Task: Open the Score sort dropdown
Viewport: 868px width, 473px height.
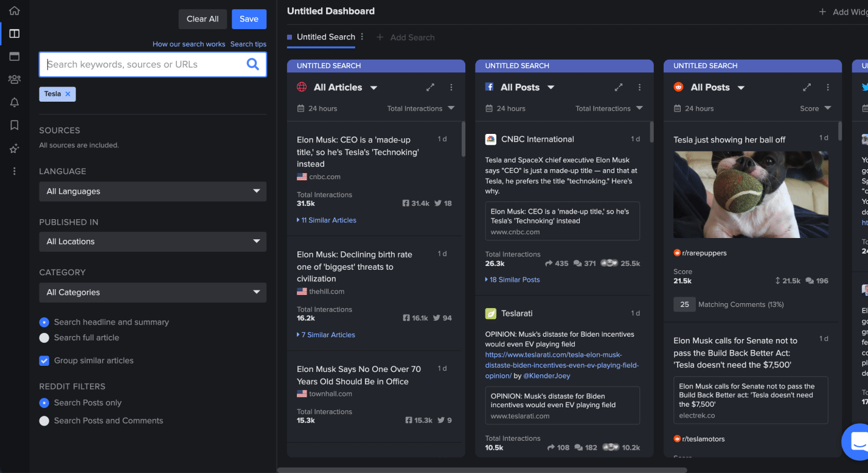Action: point(816,108)
